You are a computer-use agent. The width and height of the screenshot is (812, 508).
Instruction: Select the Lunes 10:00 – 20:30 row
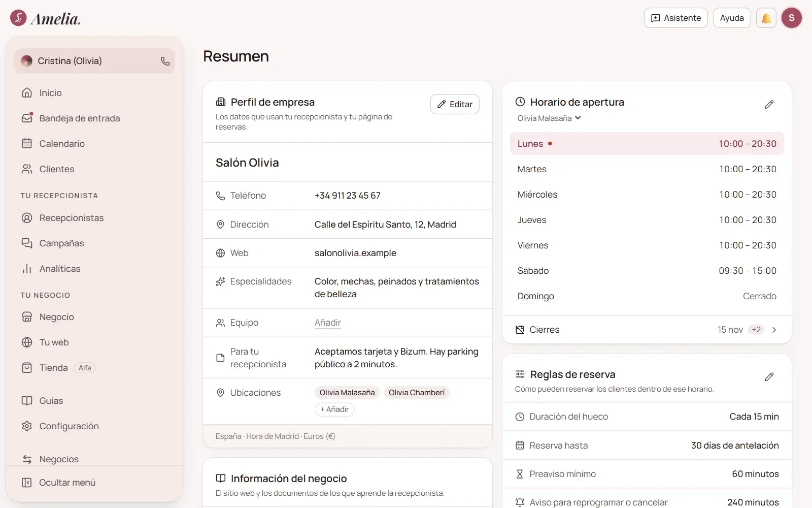pyautogui.click(x=647, y=144)
